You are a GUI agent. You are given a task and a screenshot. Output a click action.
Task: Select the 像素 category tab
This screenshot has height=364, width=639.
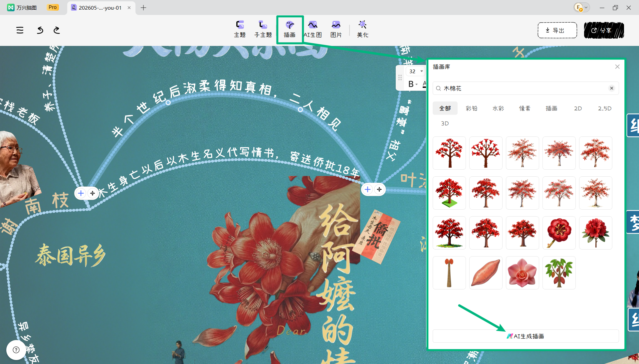[x=525, y=108]
